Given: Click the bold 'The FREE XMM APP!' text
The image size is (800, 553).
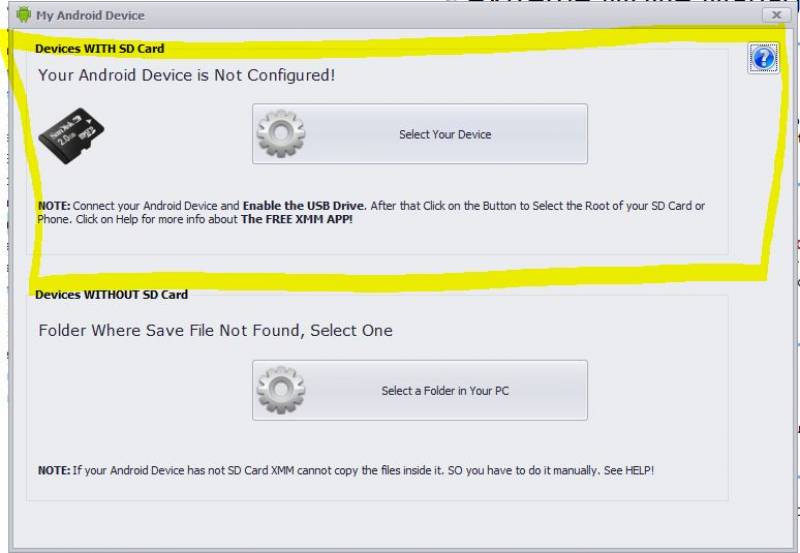Looking at the screenshot, I should tap(297, 219).
